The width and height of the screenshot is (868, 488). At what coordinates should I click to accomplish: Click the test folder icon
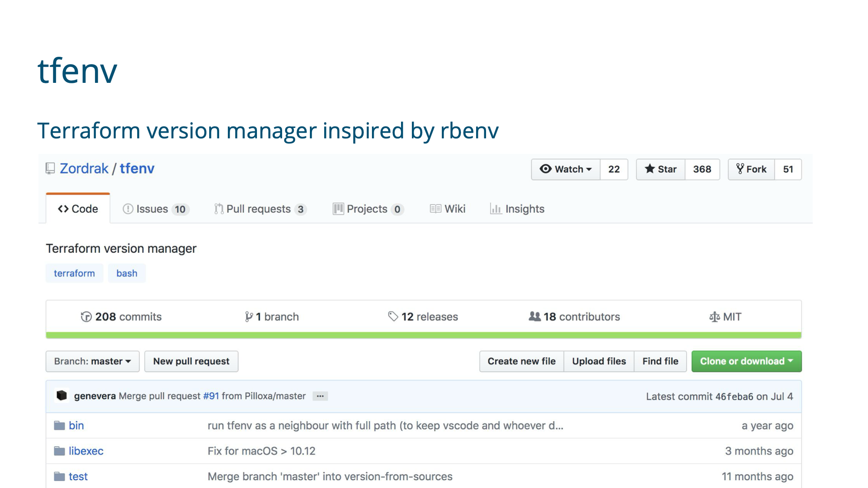coord(59,477)
